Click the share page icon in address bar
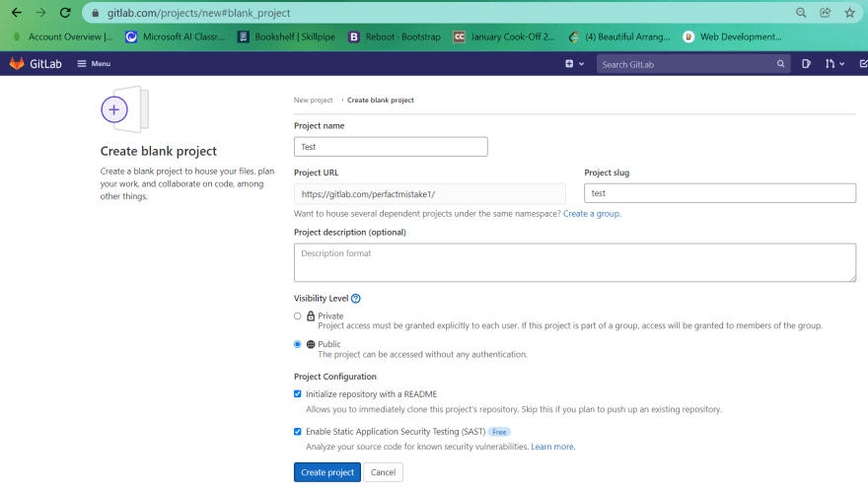This screenshot has height=488, width=868. click(x=825, y=13)
